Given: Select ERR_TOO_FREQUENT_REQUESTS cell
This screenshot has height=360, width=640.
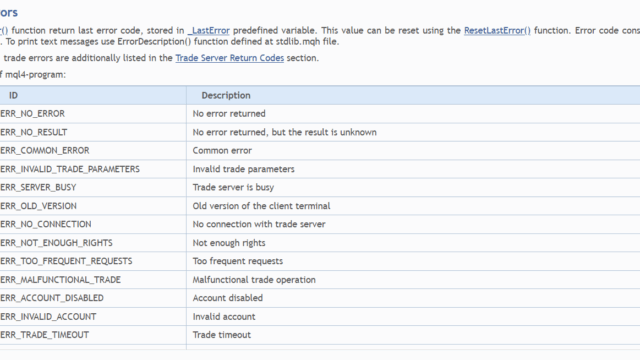Looking at the screenshot, I should point(66,261).
